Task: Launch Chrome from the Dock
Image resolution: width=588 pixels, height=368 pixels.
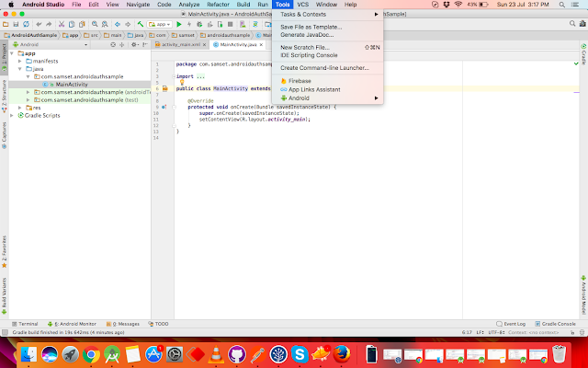Action: coord(91,354)
